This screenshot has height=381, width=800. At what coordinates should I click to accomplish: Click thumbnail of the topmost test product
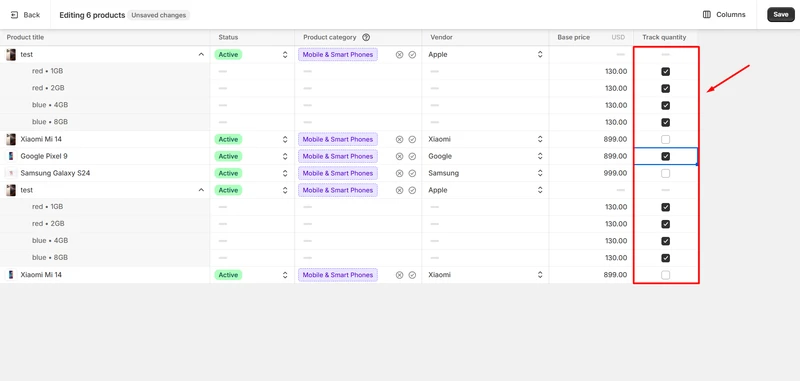[x=11, y=55]
